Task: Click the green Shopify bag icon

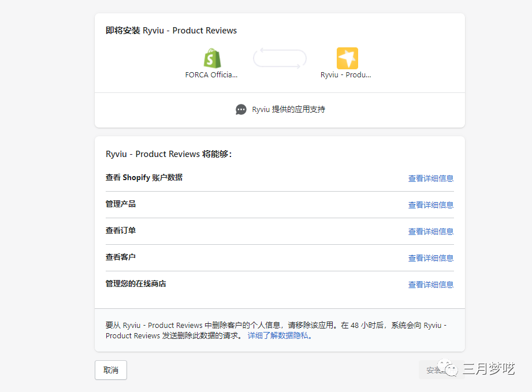Action: (x=212, y=58)
